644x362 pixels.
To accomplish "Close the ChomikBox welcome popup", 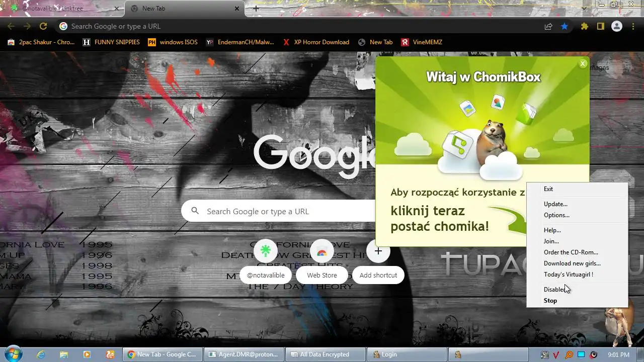I will [x=583, y=63].
